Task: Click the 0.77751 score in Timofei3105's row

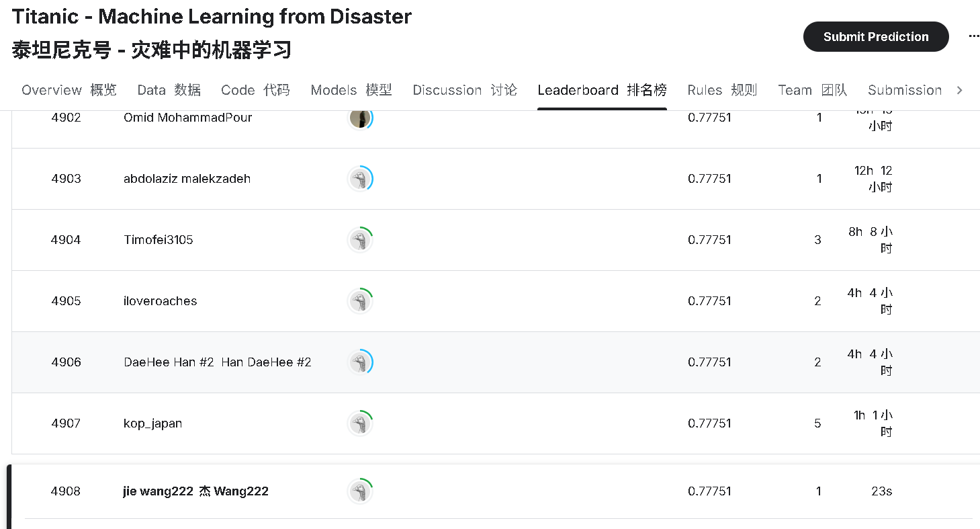Action: (x=709, y=240)
